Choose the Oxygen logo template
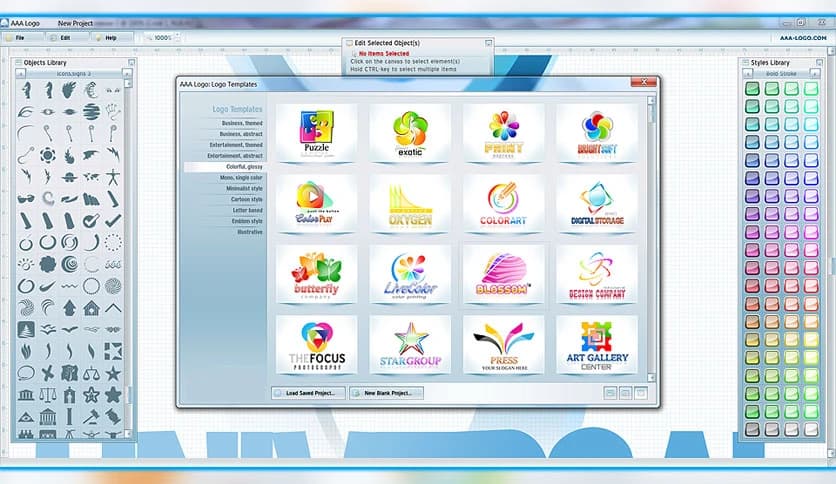The image size is (836, 484). [x=410, y=204]
